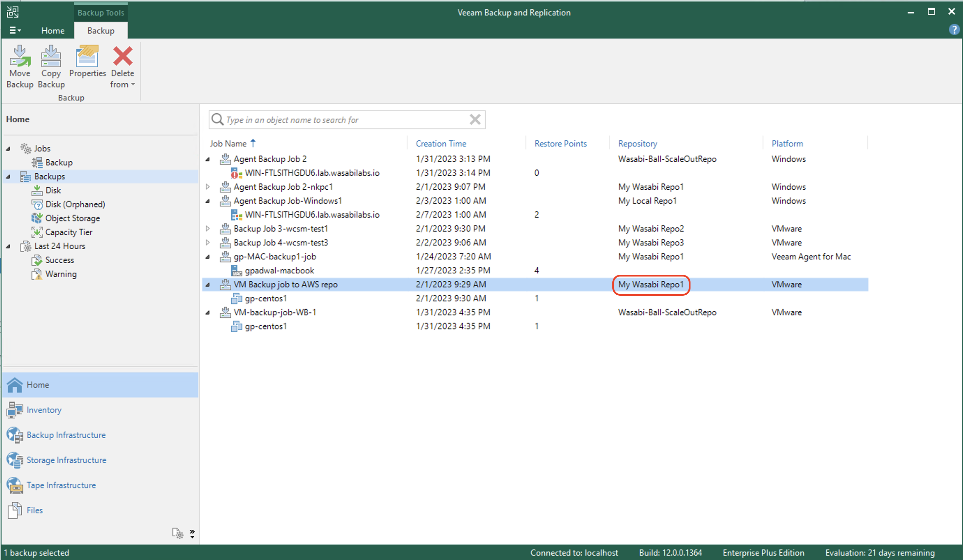Click the red Delete from icon
This screenshot has width=963, height=560.
[123, 56]
